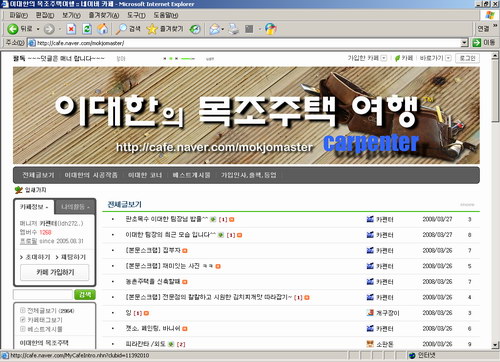Select 이대한의 시공작품 in the navigation bar
The height and width of the screenshot is (362, 500).
click(91, 175)
